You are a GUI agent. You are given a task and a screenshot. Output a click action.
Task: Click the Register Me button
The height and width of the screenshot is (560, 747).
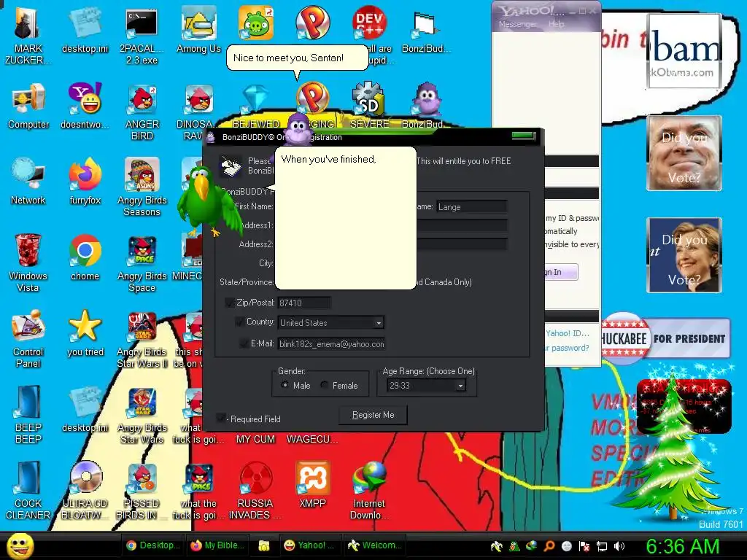[373, 415]
